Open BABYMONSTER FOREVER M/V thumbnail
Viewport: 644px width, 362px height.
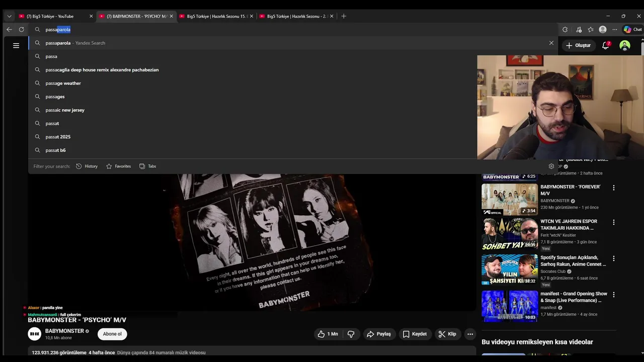pyautogui.click(x=510, y=200)
